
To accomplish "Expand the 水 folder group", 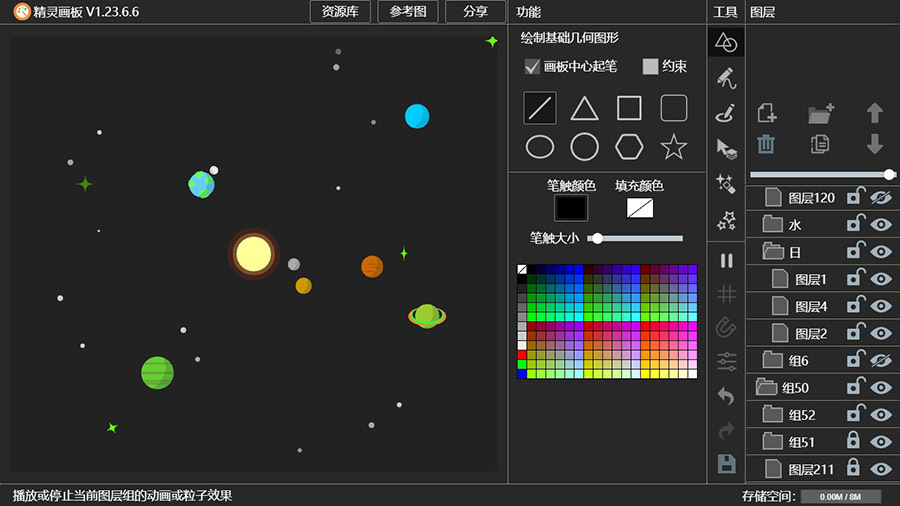I will (x=773, y=225).
